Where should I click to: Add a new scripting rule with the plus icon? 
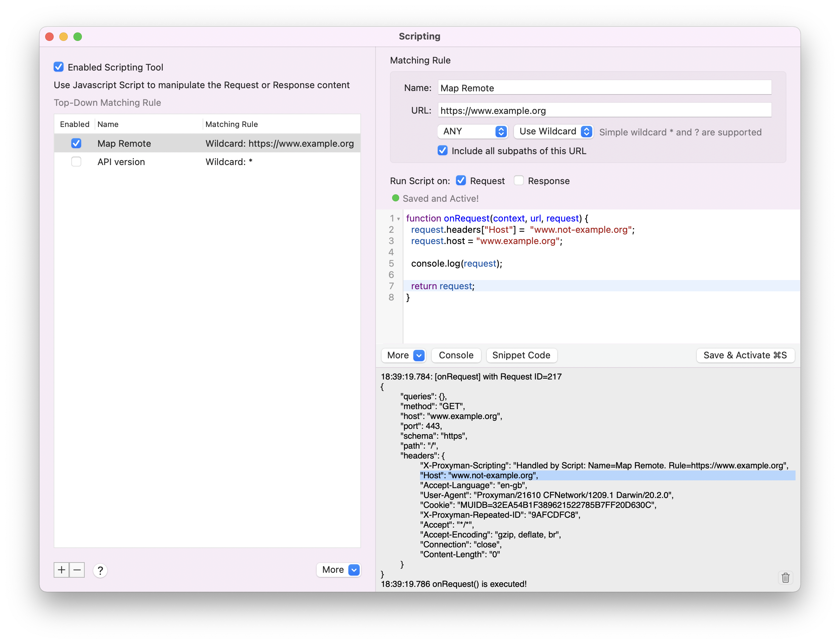pyautogui.click(x=61, y=570)
